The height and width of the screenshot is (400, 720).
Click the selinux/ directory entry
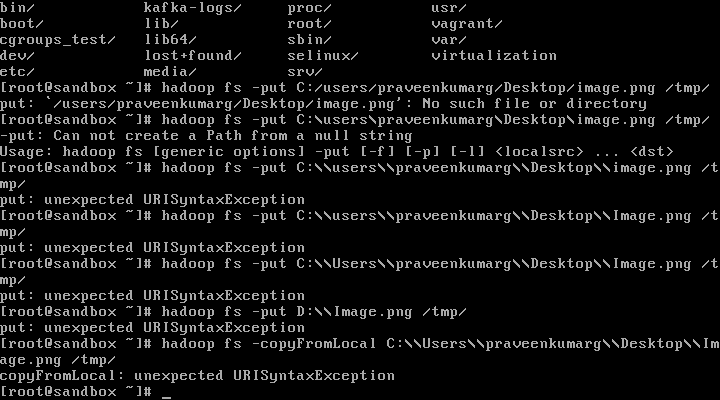pyautogui.click(x=323, y=56)
